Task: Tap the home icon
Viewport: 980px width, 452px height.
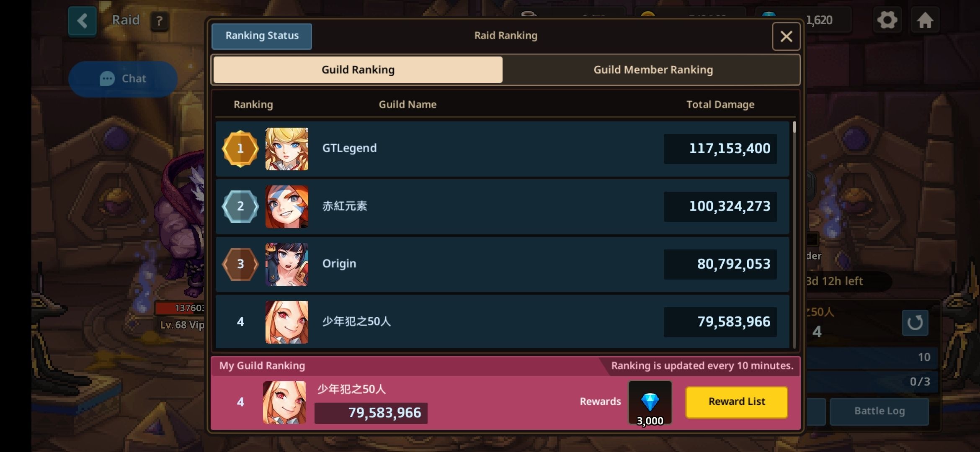Action: tap(925, 20)
